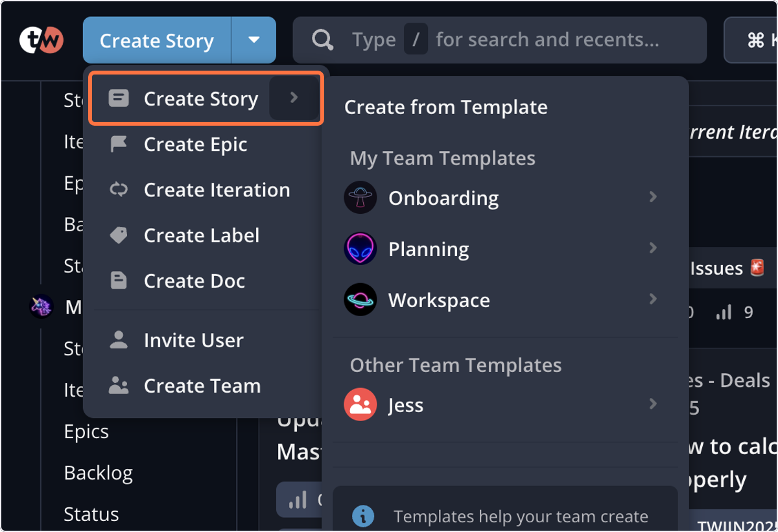
Task: Choose the Jess team template
Action: (504, 405)
